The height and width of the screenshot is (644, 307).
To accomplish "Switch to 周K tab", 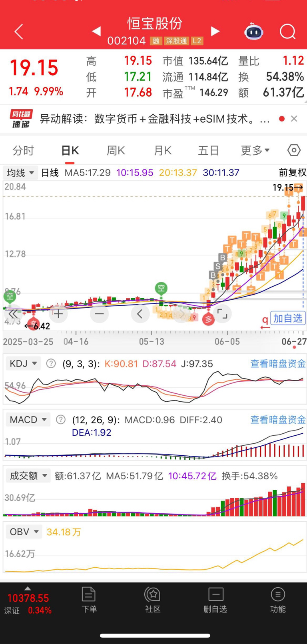I will point(116,151).
